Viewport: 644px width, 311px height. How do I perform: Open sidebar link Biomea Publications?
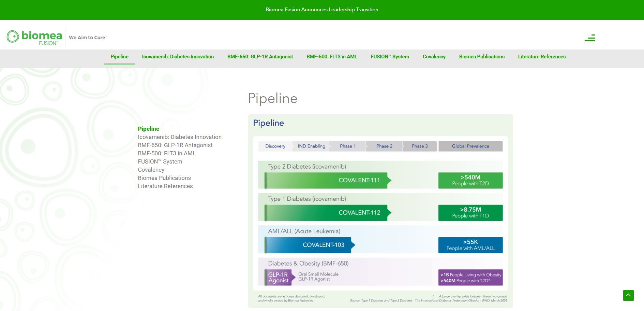click(164, 178)
